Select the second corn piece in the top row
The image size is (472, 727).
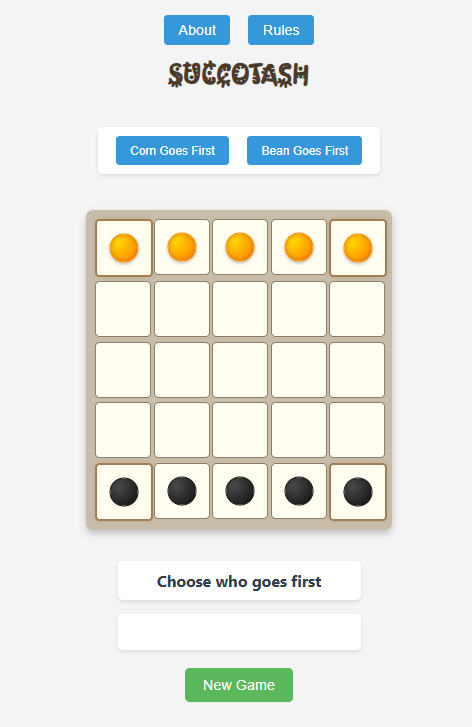pos(182,247)
